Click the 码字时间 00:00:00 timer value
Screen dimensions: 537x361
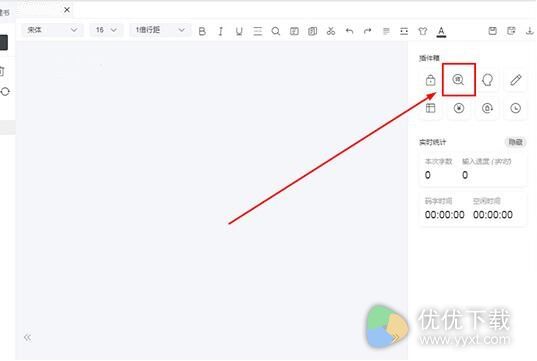[445, 215]
